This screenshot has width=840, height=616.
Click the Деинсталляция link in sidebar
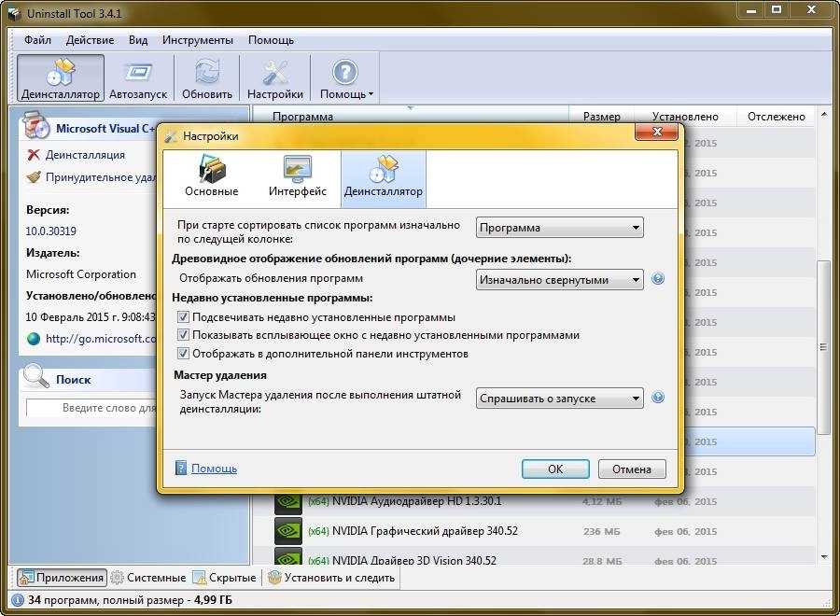coord(85,155)
